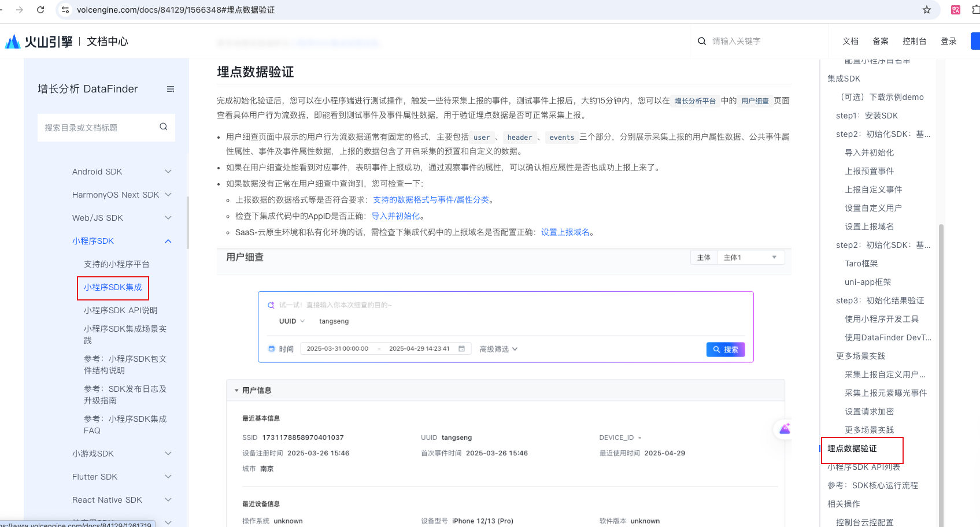Click the browser reload icon
The height and width of the screenshot is (527, 980).
click(40, 10)
